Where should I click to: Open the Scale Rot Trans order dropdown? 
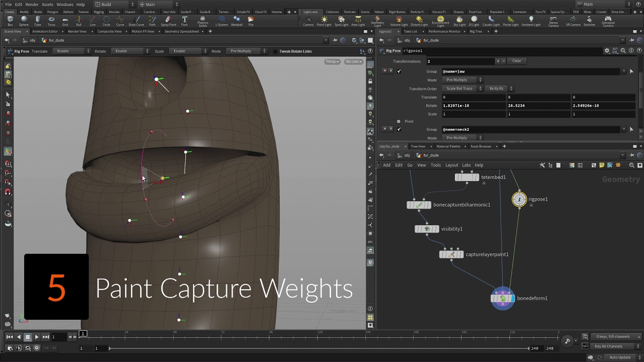coord(462,88)
